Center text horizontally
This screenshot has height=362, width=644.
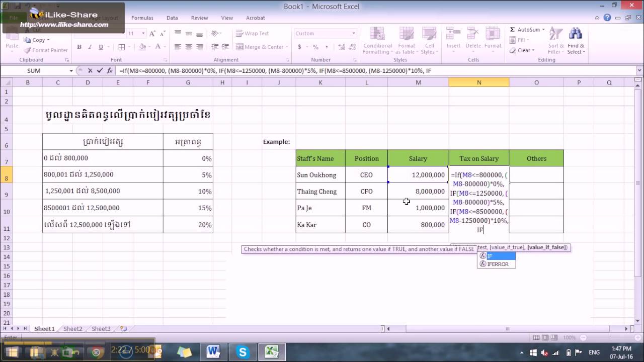click(x=189, y=47)
